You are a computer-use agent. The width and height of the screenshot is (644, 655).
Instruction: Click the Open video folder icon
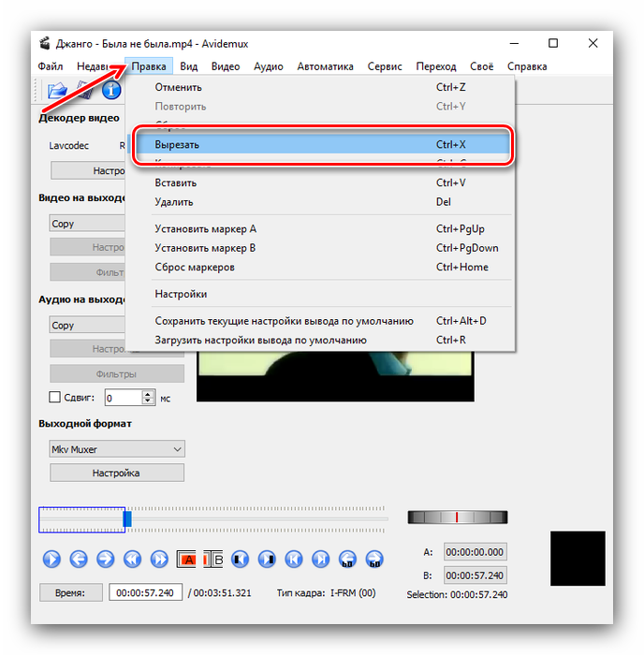[57, 90]
